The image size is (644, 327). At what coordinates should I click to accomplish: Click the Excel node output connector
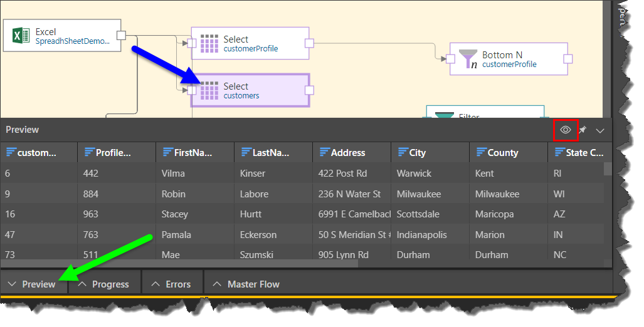pyautogui.click(x=122, y=35)
